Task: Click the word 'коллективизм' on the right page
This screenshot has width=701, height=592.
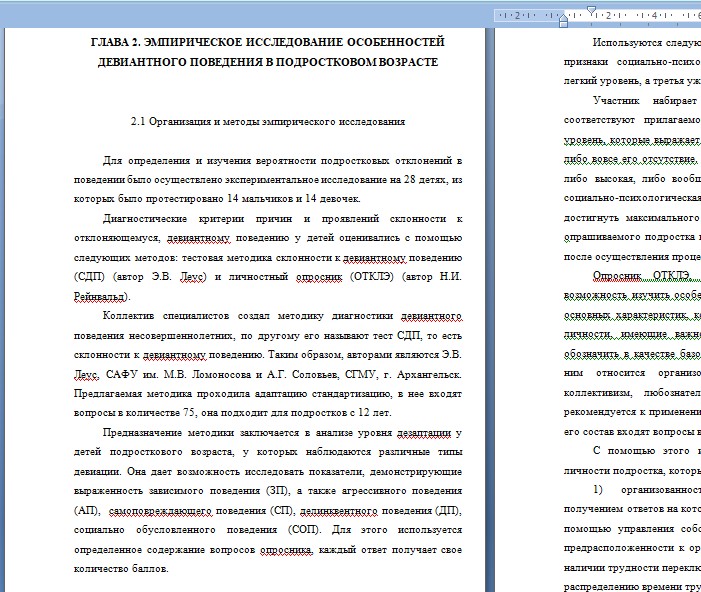Action: (598, 393)
